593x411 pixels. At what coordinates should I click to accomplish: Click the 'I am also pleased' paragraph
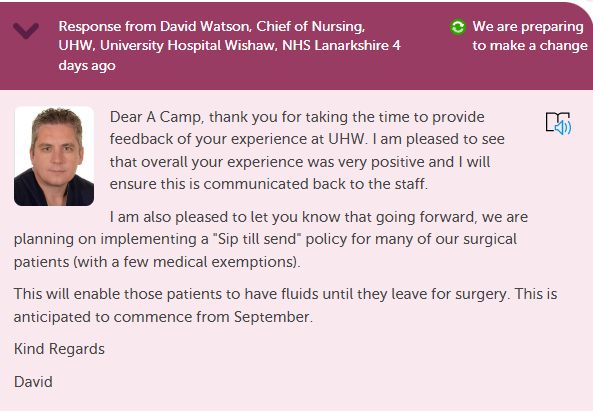point(271,239)
